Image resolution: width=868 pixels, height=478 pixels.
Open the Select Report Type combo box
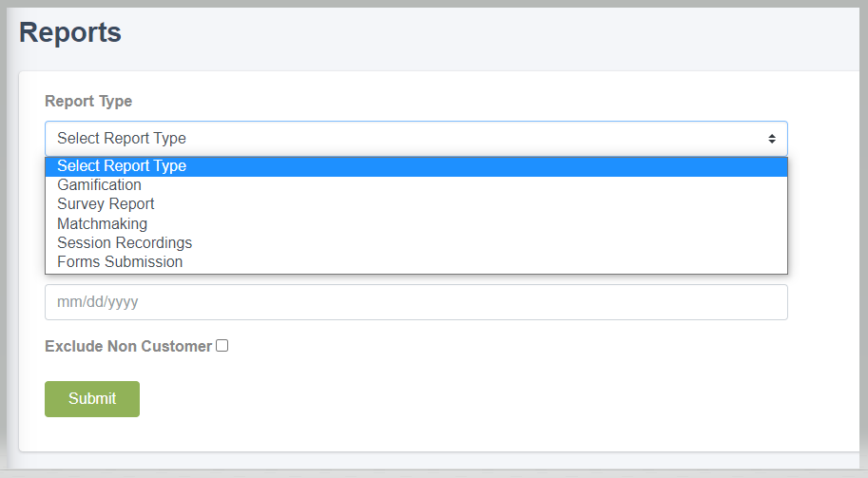tap(416, 139)
